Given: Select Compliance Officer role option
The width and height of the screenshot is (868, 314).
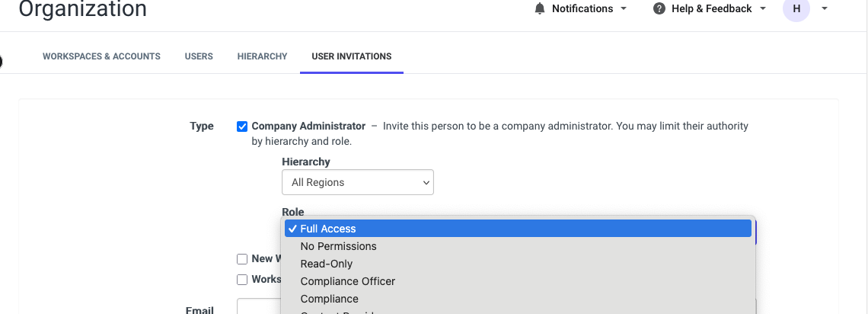Looking at the screenshot, I should 518,281.
